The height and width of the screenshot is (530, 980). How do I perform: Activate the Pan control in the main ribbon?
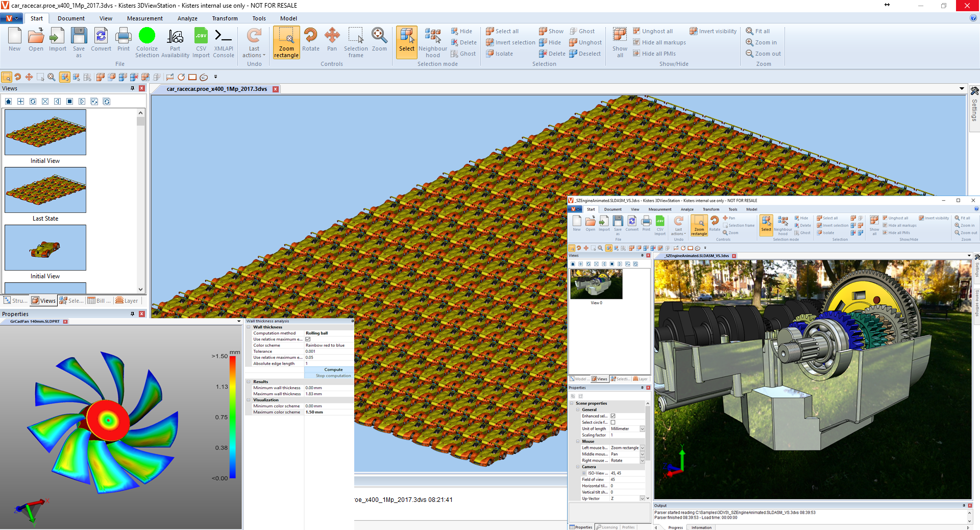coord(332,40)
